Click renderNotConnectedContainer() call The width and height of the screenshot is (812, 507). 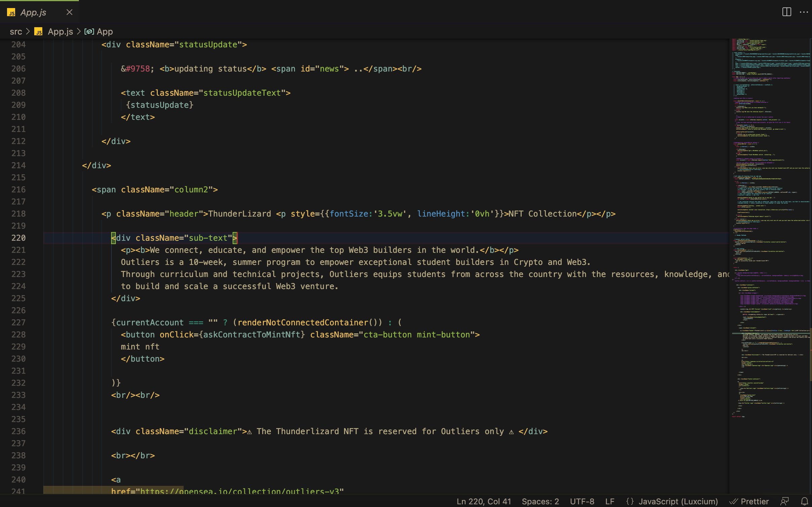pos(307,323)
